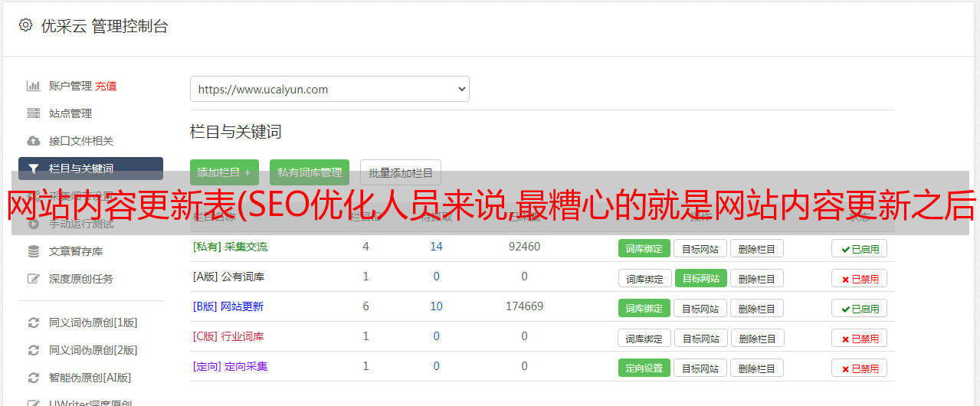This screenshot has width=980, height=406.
Task: Click the [B版] 网站更新 column name
Action: [x=228, y=306]
